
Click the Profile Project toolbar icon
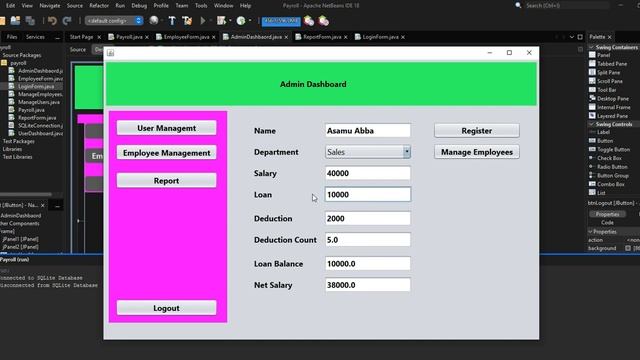click(x=241, y=21)
